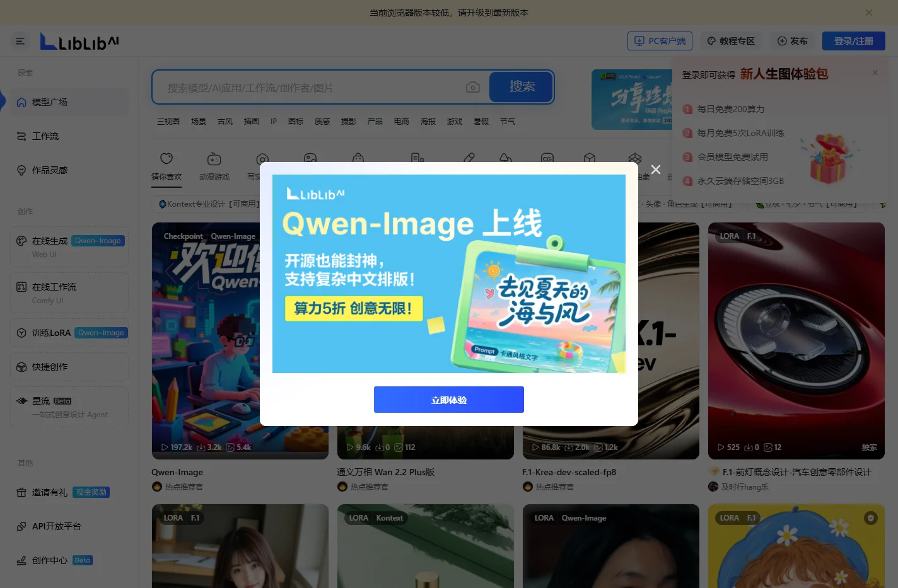Screen dimensions: 898x588
Task: Toggle the sidebar hamburger menu
Action: click(20, 41)
